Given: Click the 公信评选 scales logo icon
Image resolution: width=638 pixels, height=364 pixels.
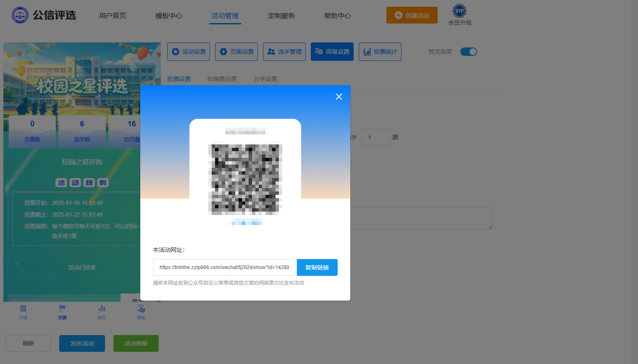Looking at the screenshot, I should (20, 15).
